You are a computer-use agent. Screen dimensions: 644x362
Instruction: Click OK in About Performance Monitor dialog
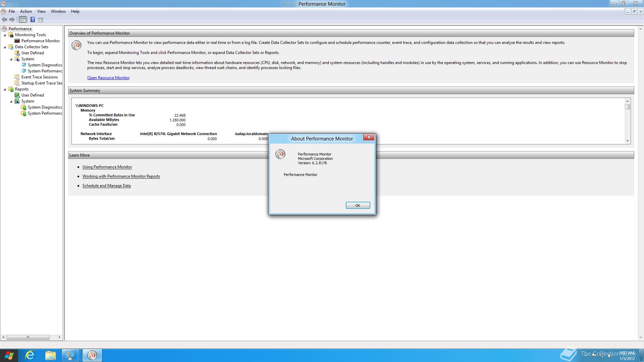coord(358,205)
